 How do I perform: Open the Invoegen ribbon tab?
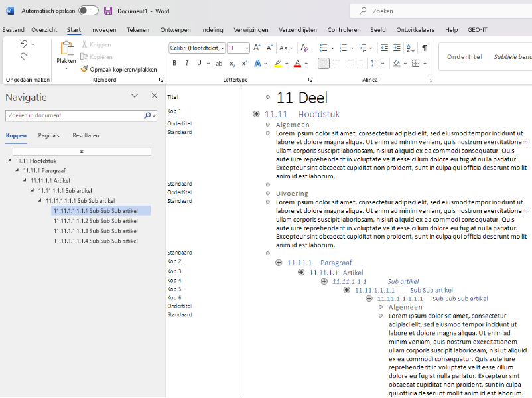click(103, 30)
